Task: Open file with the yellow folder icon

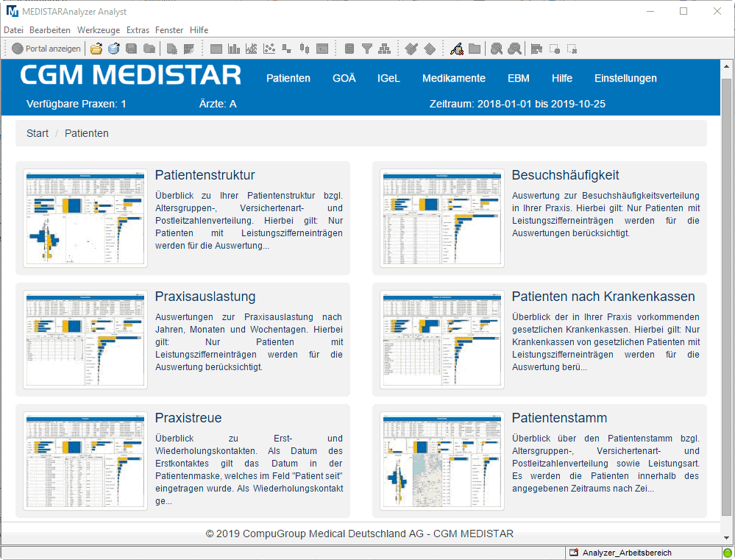Action: point(96,49)
